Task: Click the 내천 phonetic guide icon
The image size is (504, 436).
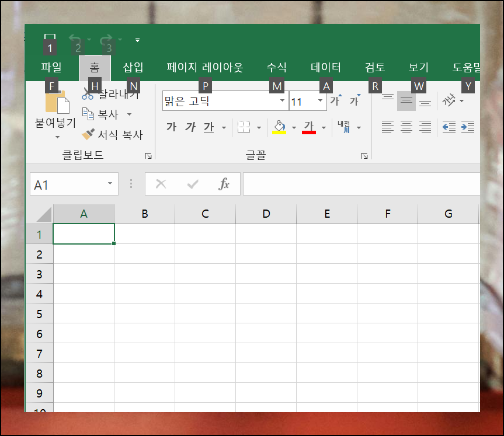Action: pyautogui.click(x=344, y=127)
